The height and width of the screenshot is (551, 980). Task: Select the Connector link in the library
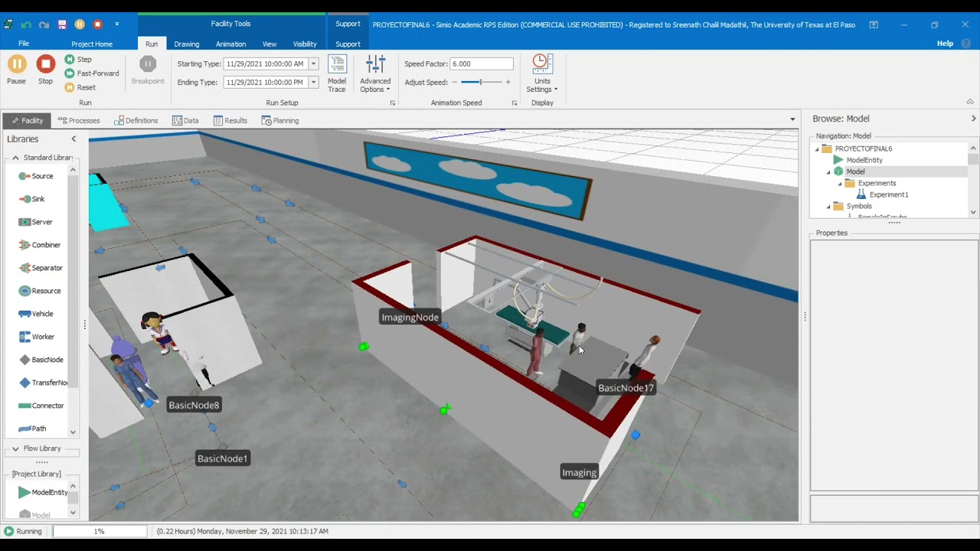(41, 406)
